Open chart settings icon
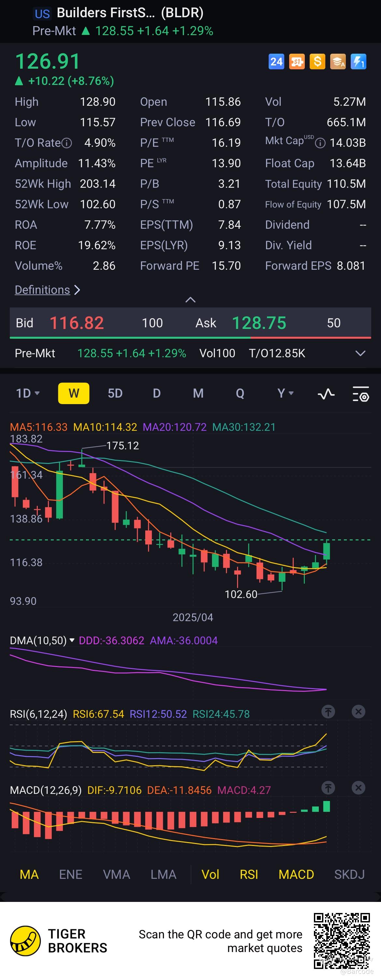This screenshot has height=980, width=381. [x=360, y=394]
